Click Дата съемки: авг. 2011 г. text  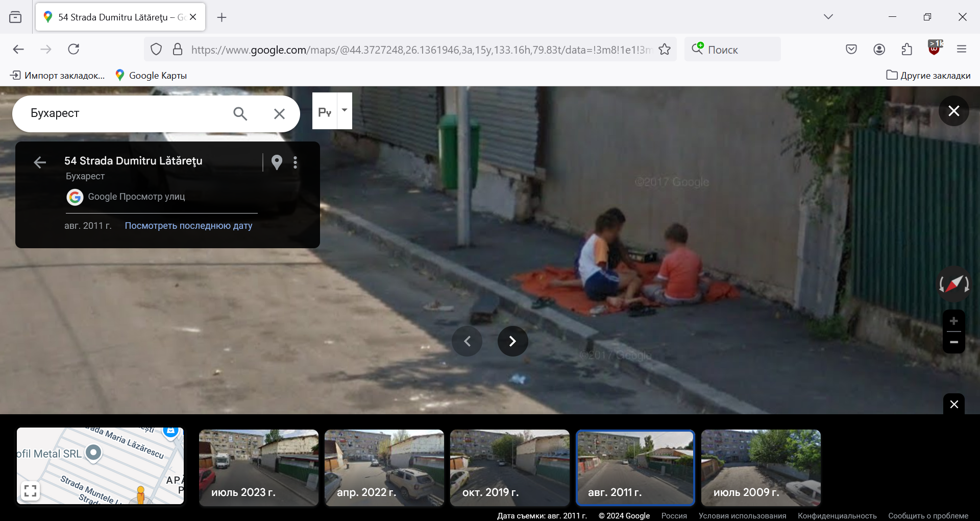tap(542, 516)
